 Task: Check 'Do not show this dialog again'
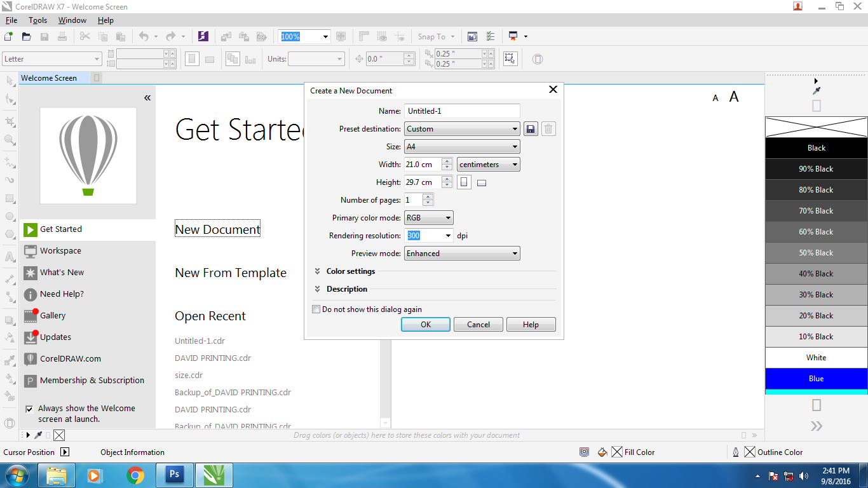click(316, 309)
